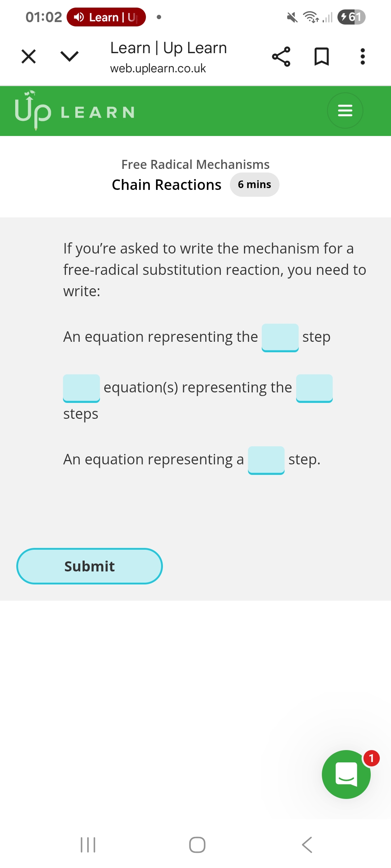Select the blank before the first "step"
The image size is (391, 868).
[x=280, y=337]
